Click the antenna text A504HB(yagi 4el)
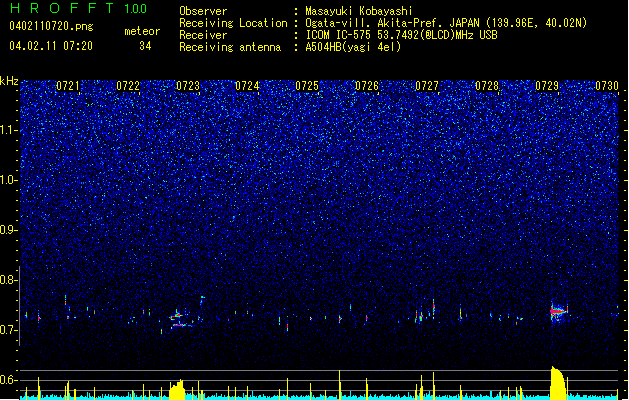 (353, 47)
